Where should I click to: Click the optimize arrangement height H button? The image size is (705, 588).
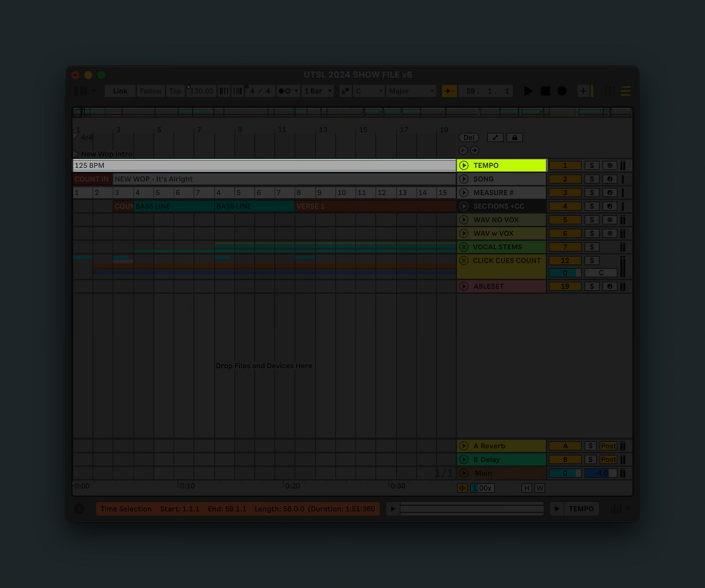(527, 488)
